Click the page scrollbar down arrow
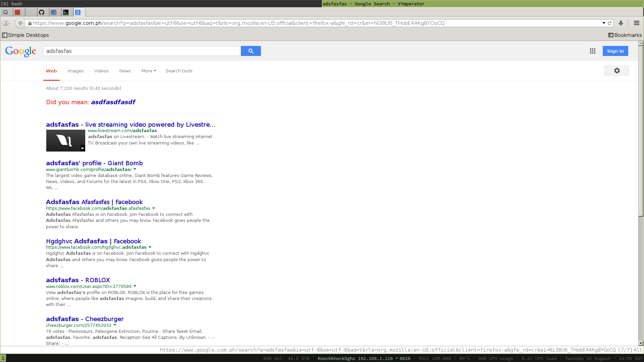644x362 pixels. pyautogui.click(x=641, y=343)
